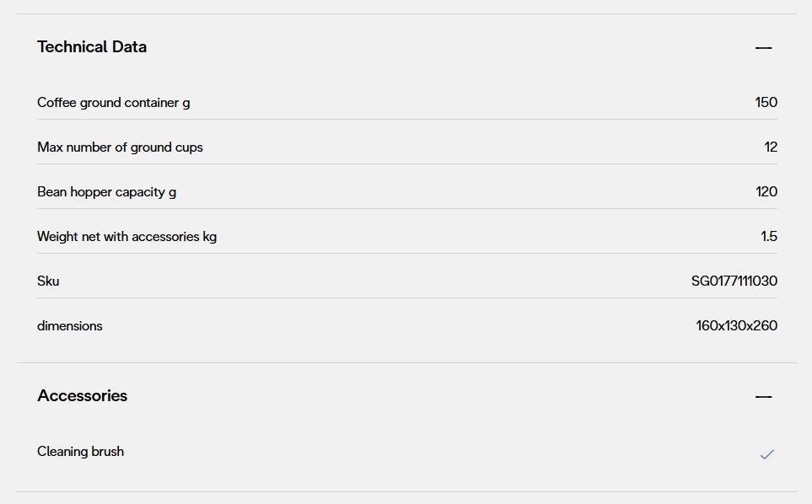Click the Weight net with accessories kg label
812x504 pixels.
[x=126, y=237]
